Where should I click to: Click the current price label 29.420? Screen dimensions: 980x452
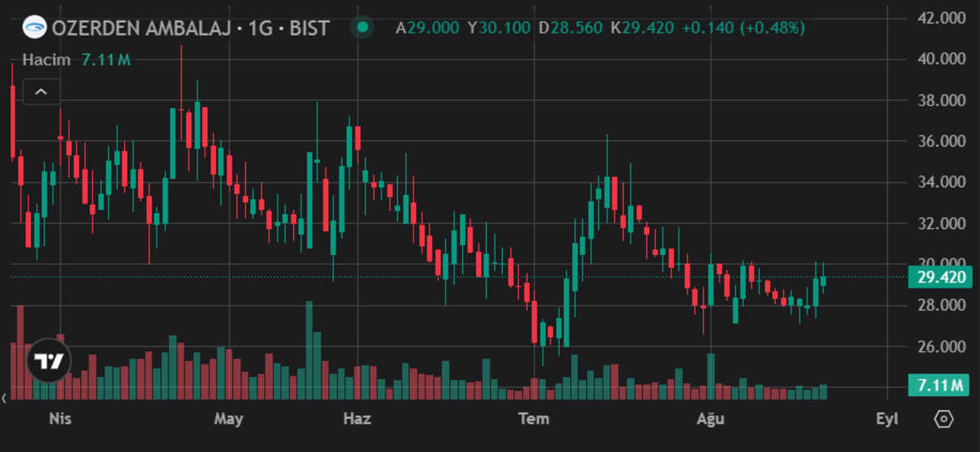click(x=941, y=278)
